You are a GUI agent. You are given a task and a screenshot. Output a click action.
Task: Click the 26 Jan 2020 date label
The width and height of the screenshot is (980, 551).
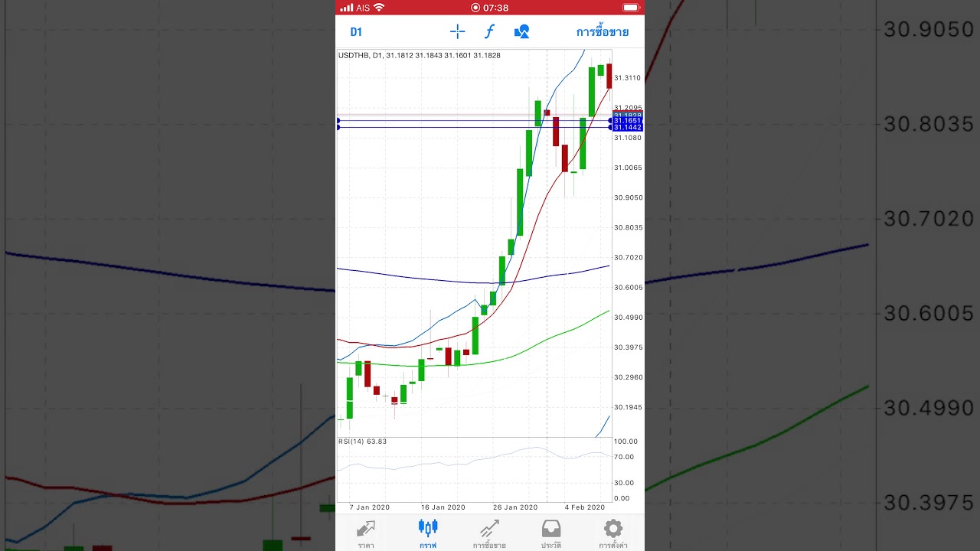(515, 507)
